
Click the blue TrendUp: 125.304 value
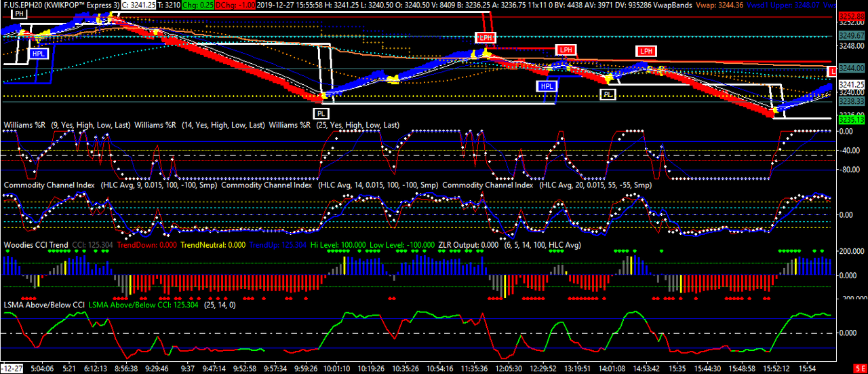pyautogui.click(x=278, y=244)
